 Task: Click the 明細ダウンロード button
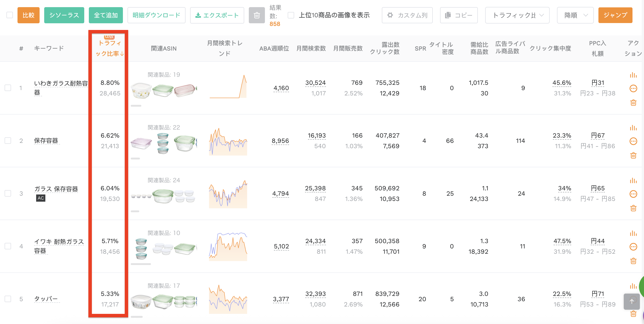[x=156, y=15]
